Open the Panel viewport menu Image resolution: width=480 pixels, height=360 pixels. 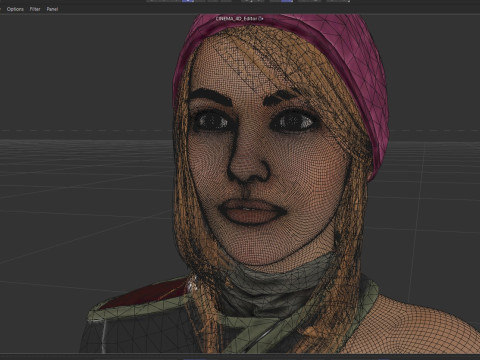[52, 9]
